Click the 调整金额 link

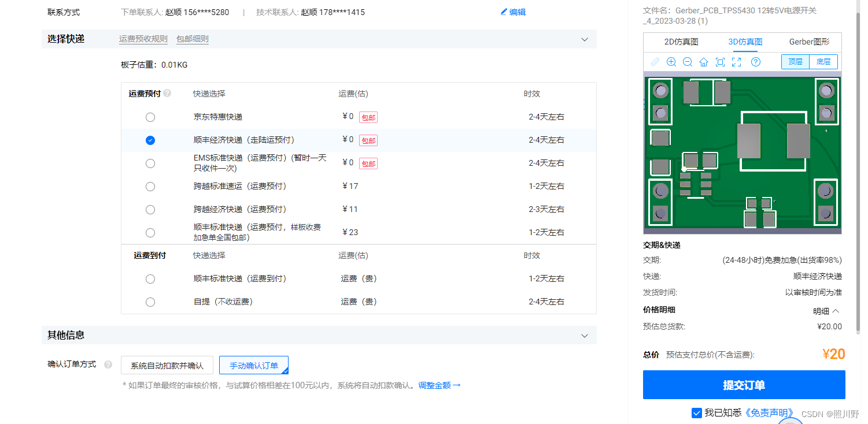click(439, 385)
